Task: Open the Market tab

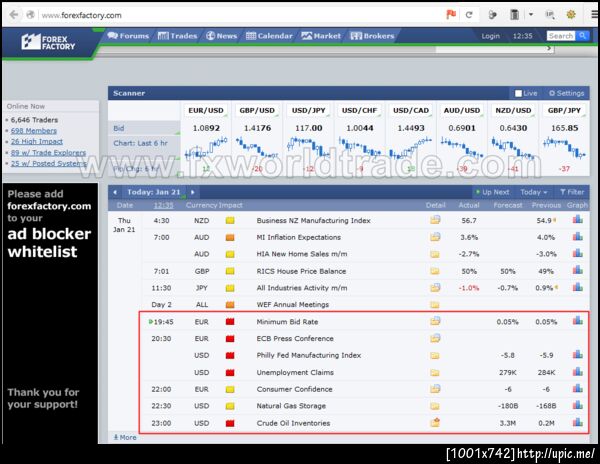Action: click(321, 36)
